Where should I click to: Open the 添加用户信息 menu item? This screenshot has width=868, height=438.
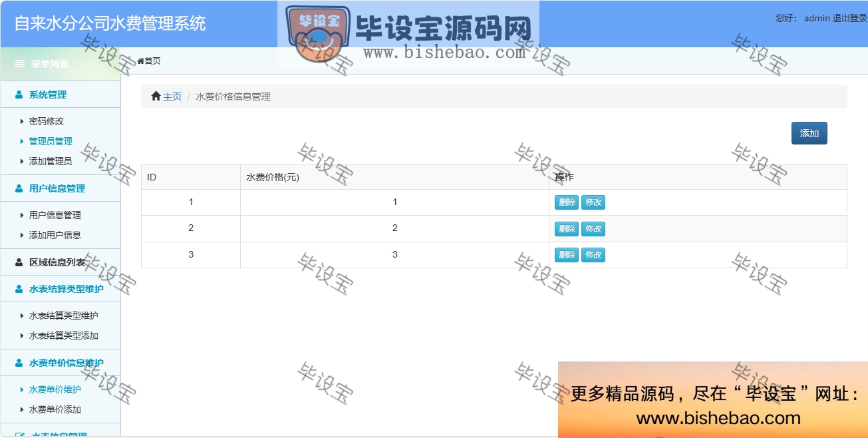[55, 235]
